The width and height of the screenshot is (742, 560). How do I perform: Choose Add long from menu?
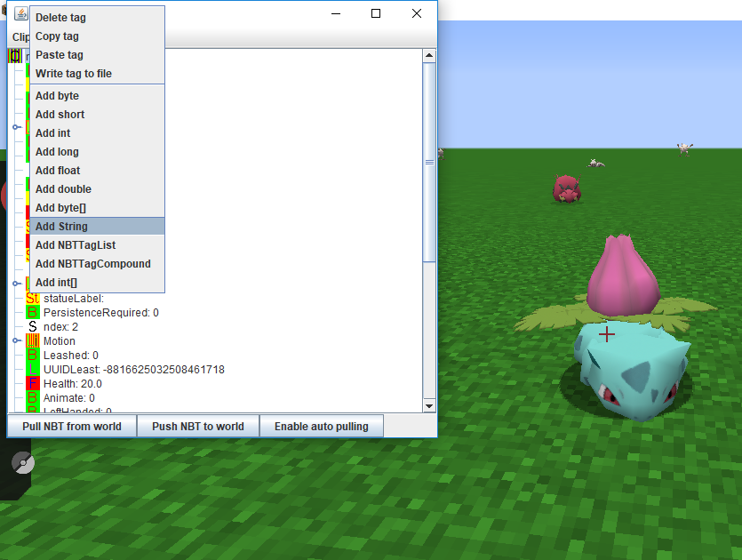coord(97,152)
